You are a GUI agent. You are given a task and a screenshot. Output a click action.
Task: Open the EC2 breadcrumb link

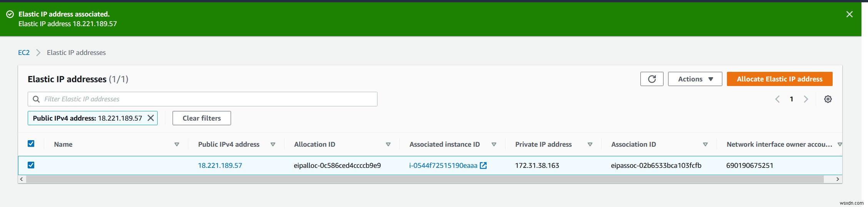pos(24,53)
